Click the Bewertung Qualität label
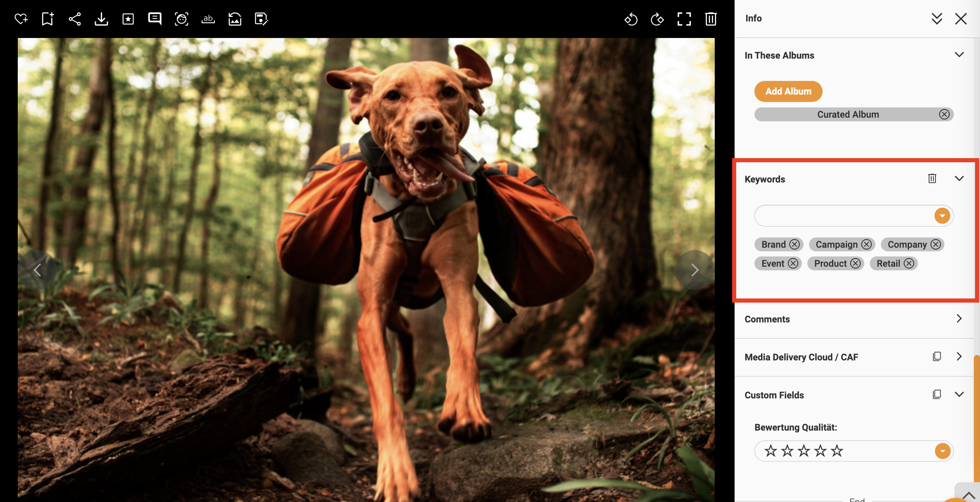 (796, 427)
